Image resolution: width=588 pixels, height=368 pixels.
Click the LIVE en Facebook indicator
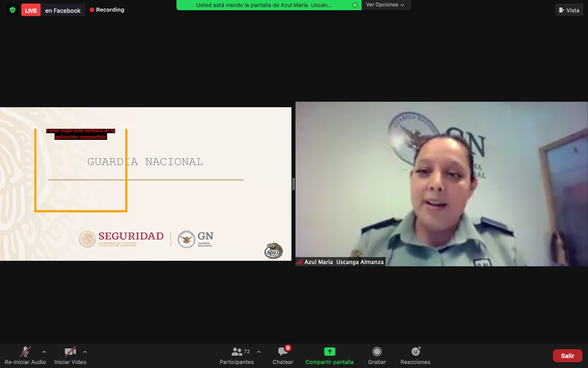[x=53, y=10]
